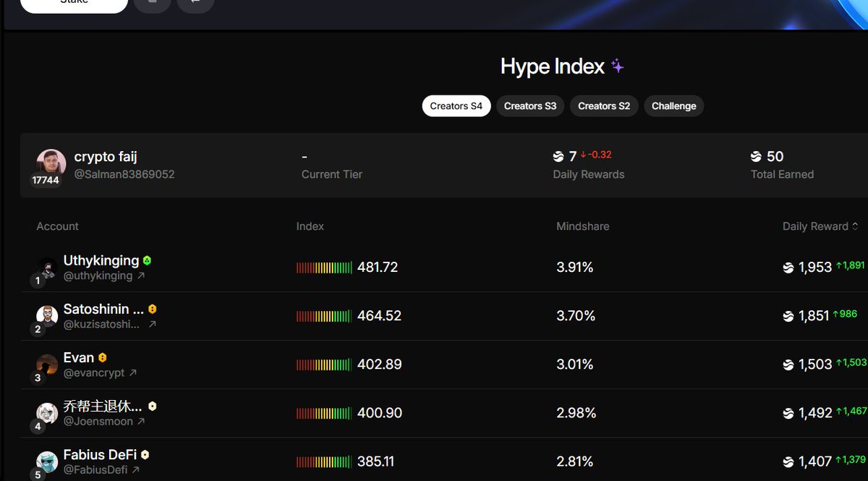Select the Creators S2 tab
Image resolution: width=868 pixels, height=481 pixels.
pyautogui.click(x=604, y=106)
